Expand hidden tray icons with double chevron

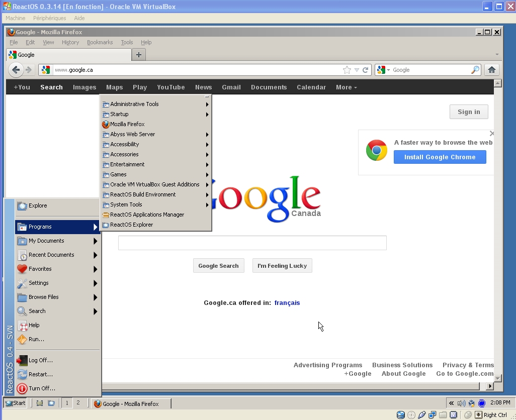451,403
